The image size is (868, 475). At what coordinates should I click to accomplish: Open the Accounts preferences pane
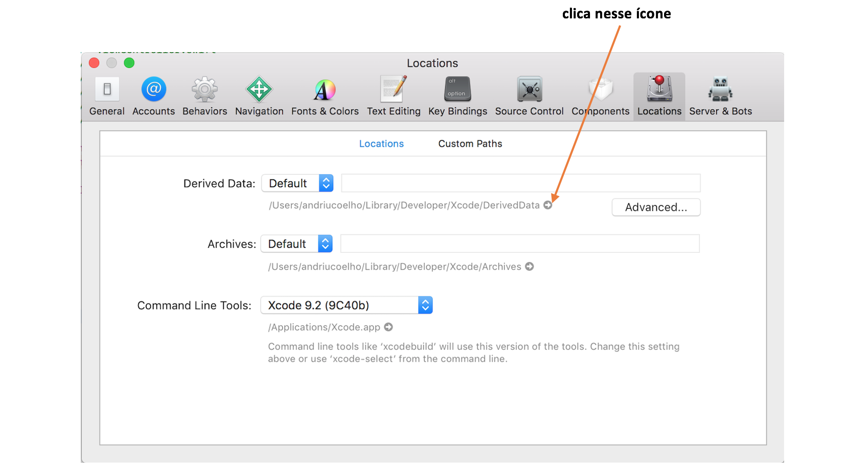tap(153, 96)
